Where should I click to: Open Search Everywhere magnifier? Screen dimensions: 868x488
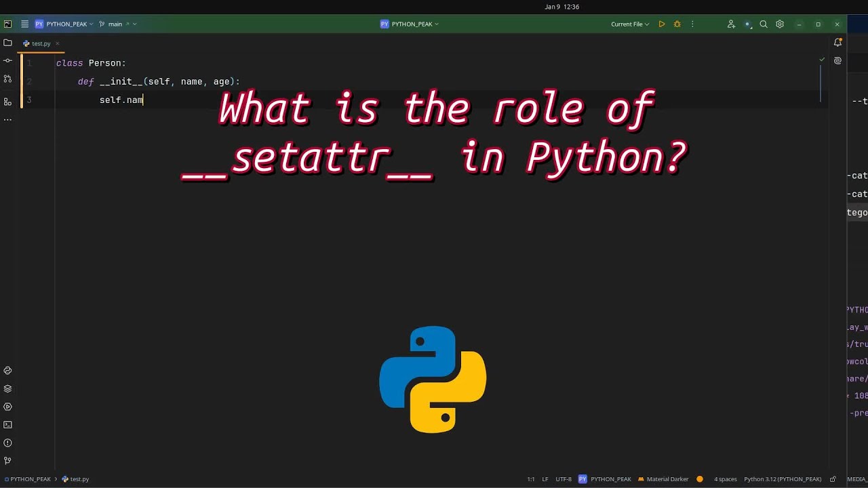[x=764, y=24]
